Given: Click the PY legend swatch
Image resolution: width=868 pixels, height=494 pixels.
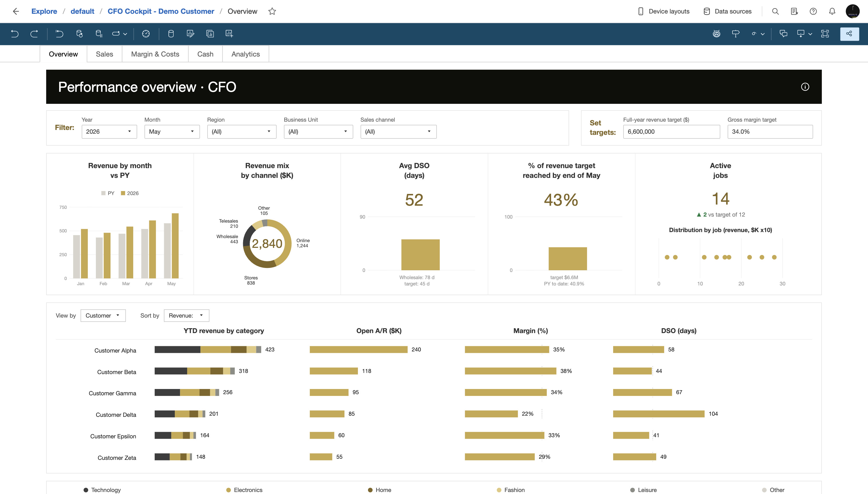Looking at the screenshot, I should pos(103,193).
